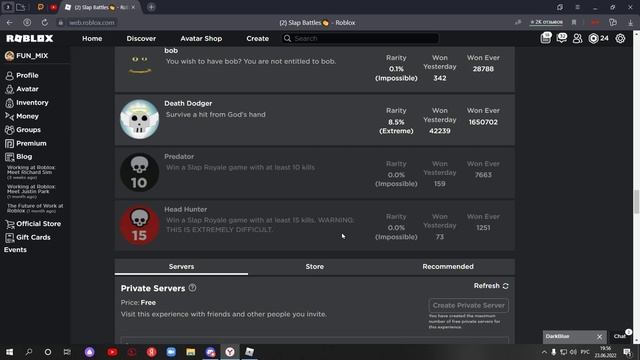
Task: Click the Death Dodger badge image
Action: click(x=140, y=119)
